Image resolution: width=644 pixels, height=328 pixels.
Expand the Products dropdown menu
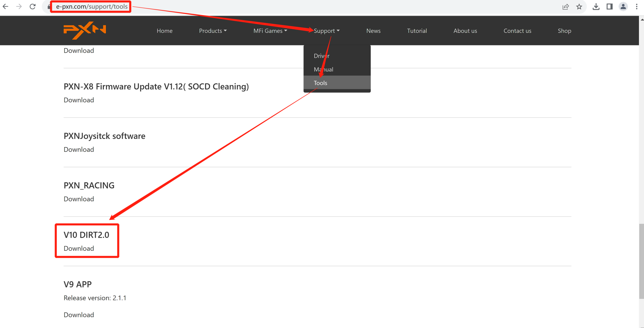(x=213, y=31)
